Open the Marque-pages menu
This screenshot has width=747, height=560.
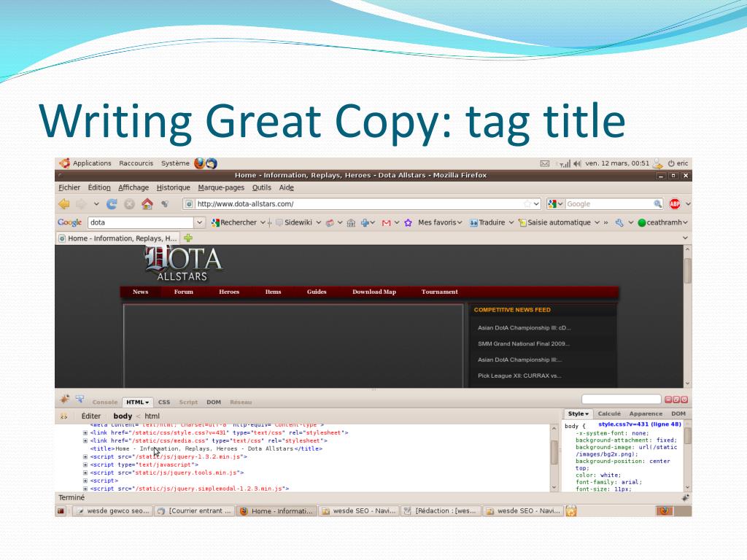[x=221, y=187]
